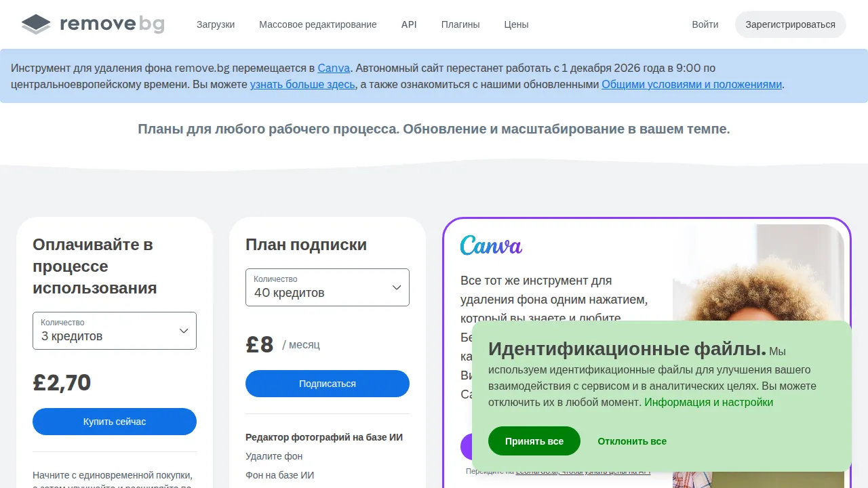Click the 'Фон на базе ИИ' text
This screenshot has height=488, width=868.
(x=280, y=475)
